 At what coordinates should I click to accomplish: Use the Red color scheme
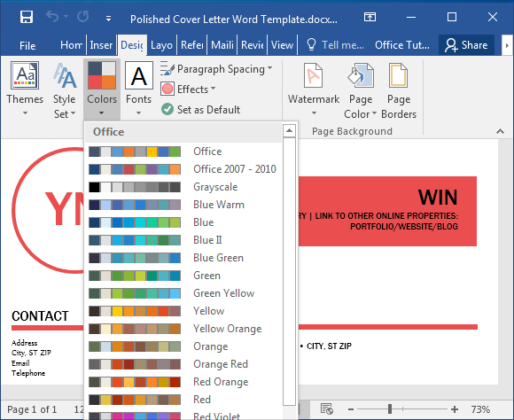[x=183, y=400]
